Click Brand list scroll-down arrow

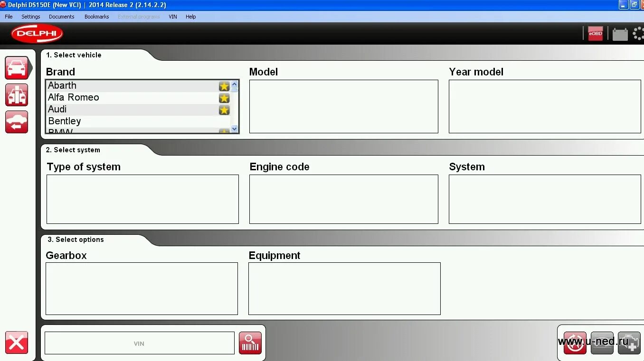234,129
